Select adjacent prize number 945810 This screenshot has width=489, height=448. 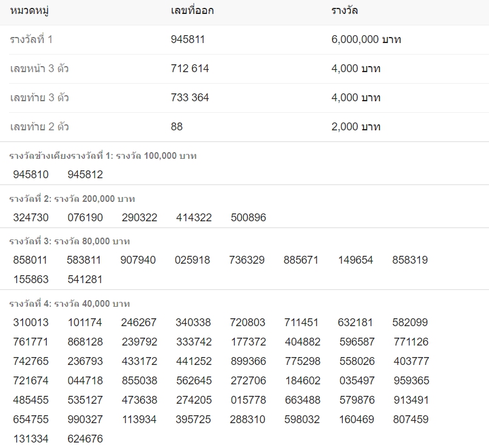point(31,175)
